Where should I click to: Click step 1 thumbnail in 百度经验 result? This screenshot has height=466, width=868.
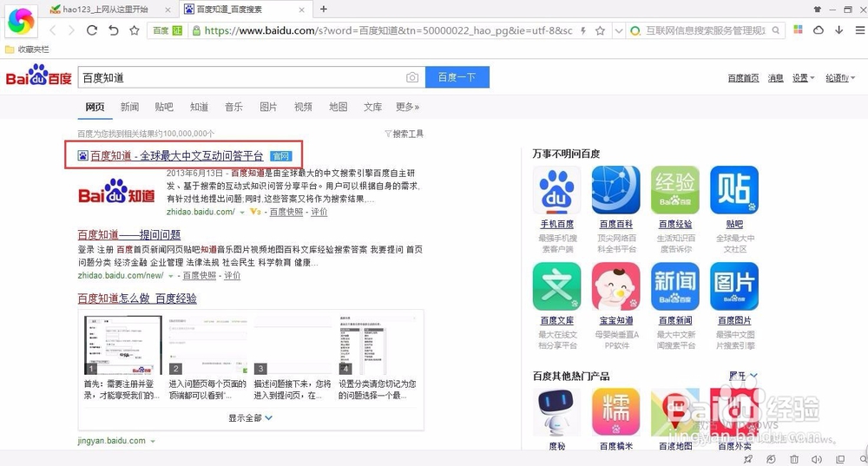pyautogui.click(x=123, y=345)
